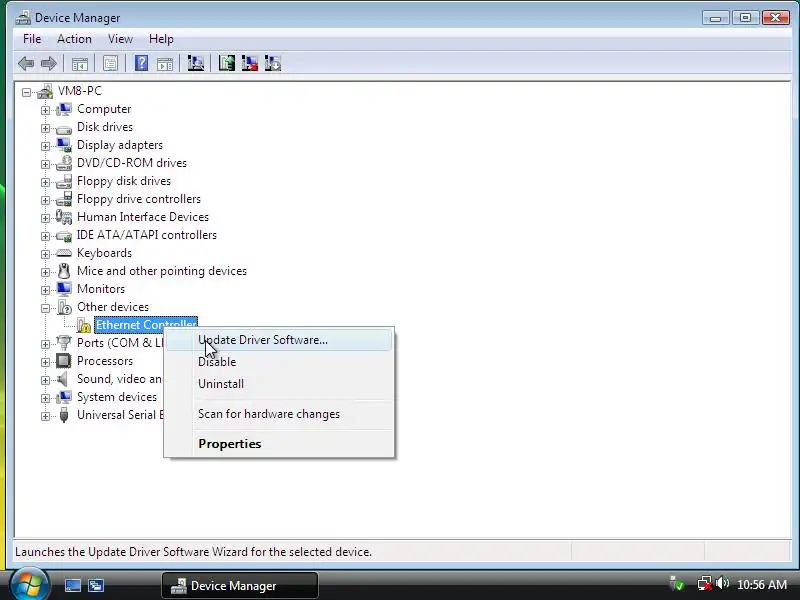This screenshot has width=800, height=600.
Task: Choose Update Driver Software from context menu
Action: point(279,340)
